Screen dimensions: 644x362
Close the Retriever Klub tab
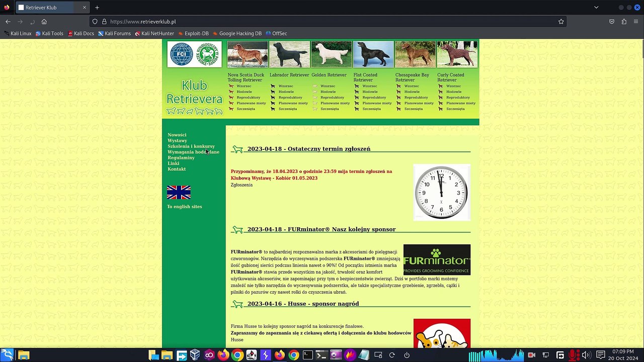click(x=84, y=8)
